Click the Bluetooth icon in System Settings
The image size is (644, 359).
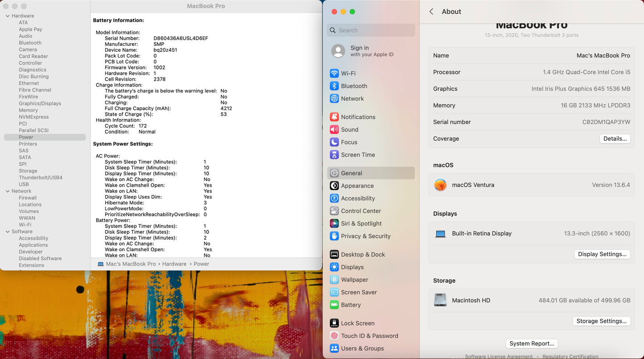pyautogui.click(x=334, y=86)
